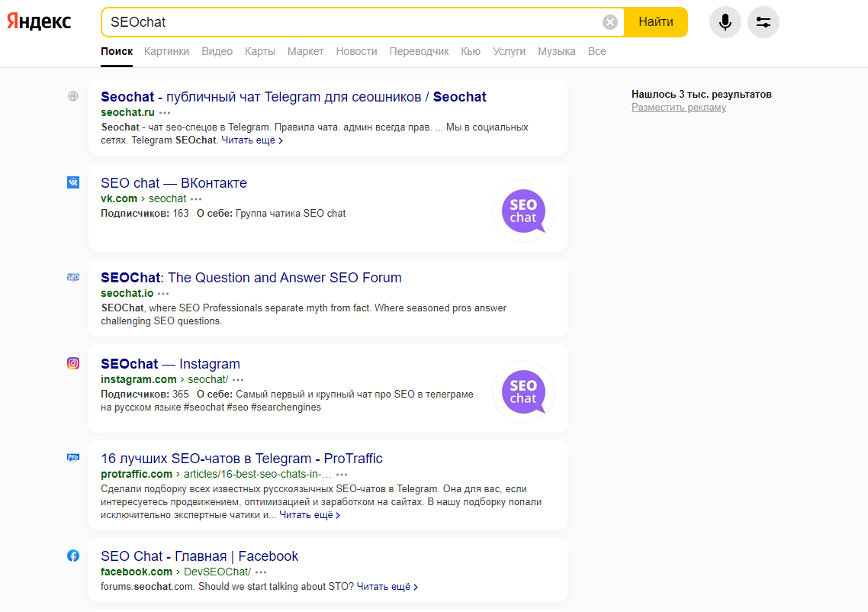Screen dimensions: 868x612
Task: Click the seochat.ru green domain link
Action: [128, 112]
